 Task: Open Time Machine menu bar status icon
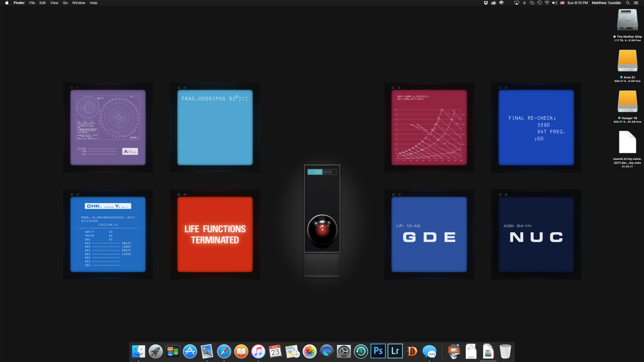(x=539, y=3)
